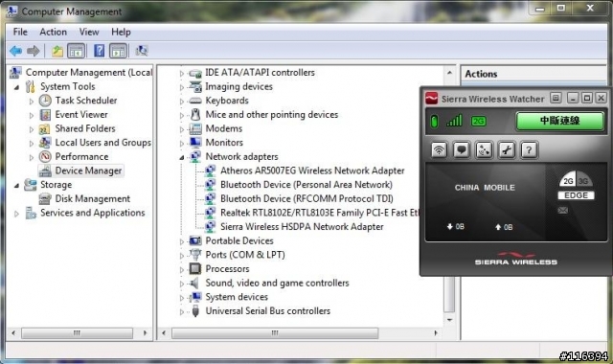
Task: Select Realtek RTL8102E/RTL8103E PCI-E adapter
Action: (x=319, y=213)
